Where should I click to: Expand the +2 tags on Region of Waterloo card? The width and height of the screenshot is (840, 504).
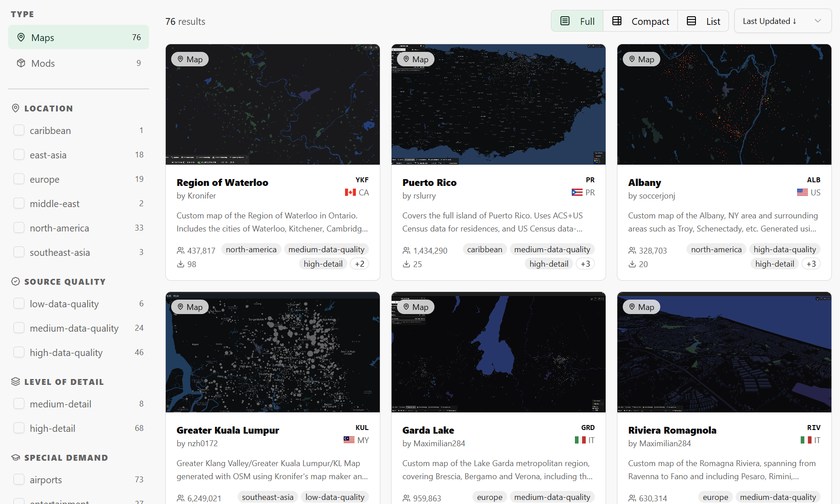pos(359,264)
